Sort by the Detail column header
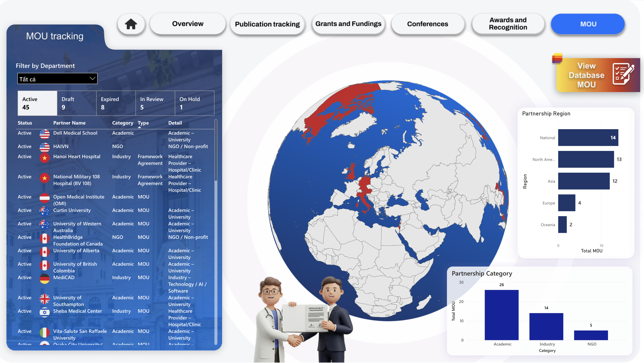Screen dimensions: 644x363 pos(175,123)
